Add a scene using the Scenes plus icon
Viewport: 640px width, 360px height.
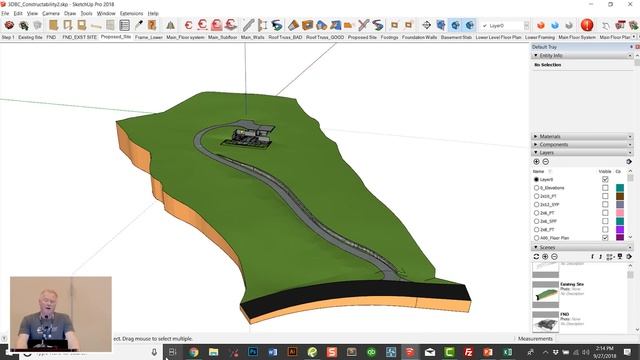(x=545, y=256)
